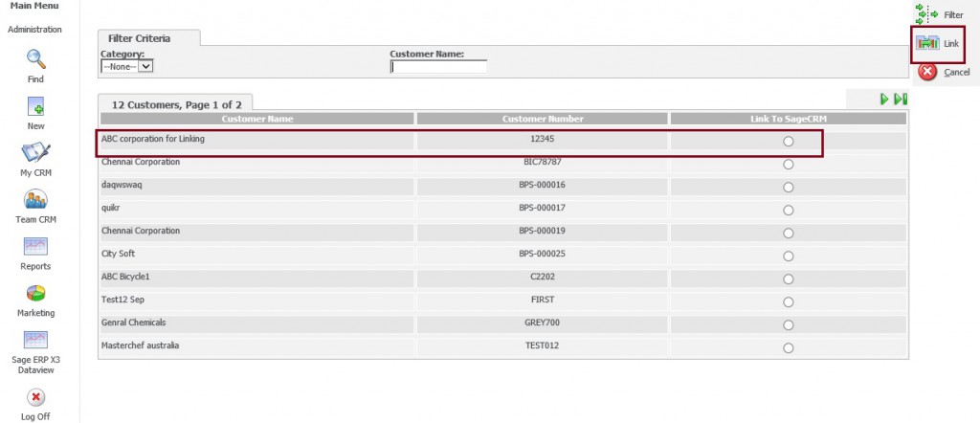The height and width of the screenshot is (423, 980).
Task: Open the Marketing pie chart icon
Action: [35, 293]
